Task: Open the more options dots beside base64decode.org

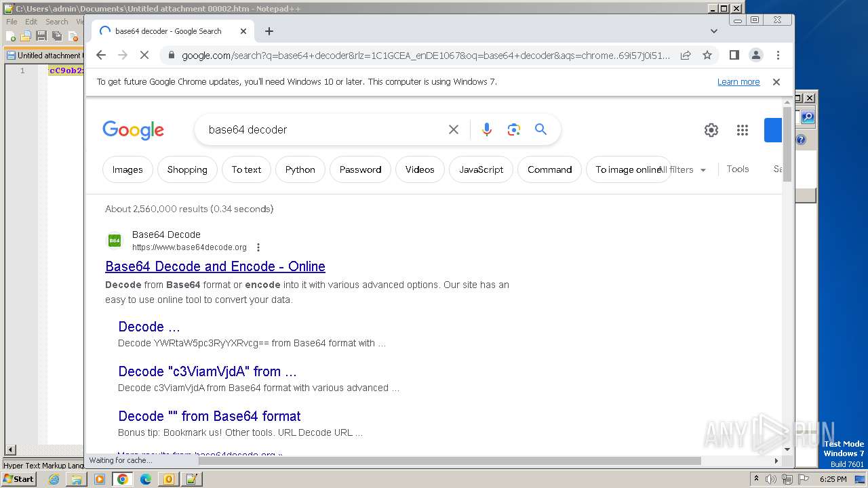Action: pos(258,247)
